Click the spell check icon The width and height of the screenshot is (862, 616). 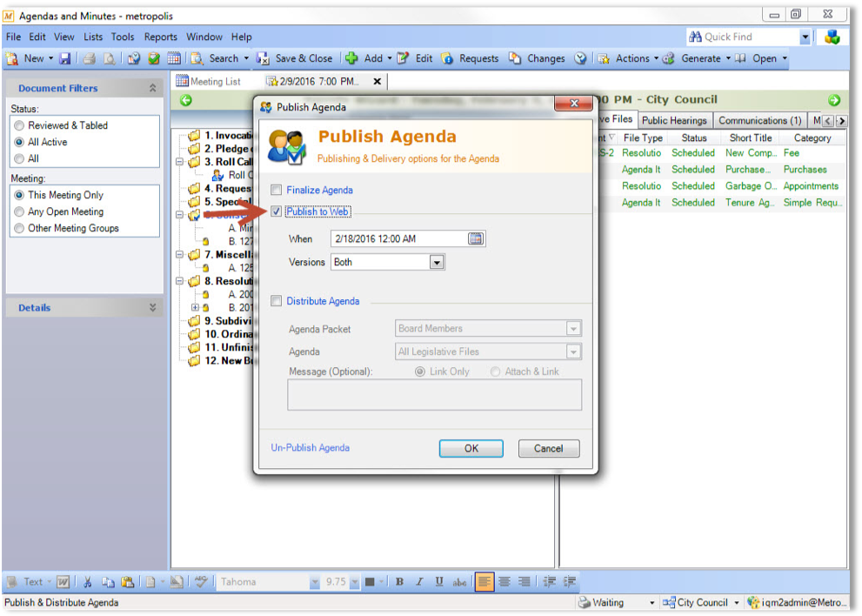(201, 582)
